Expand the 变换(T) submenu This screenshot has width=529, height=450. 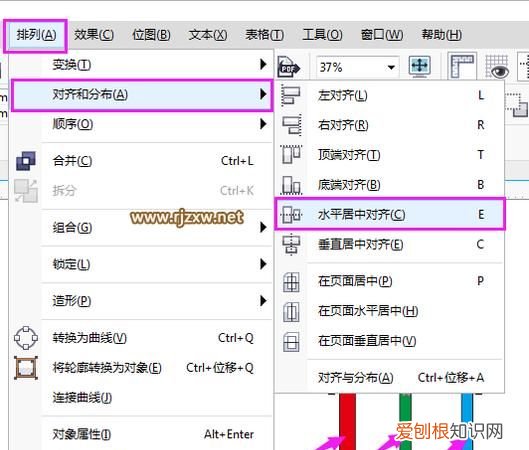point(142,64)
